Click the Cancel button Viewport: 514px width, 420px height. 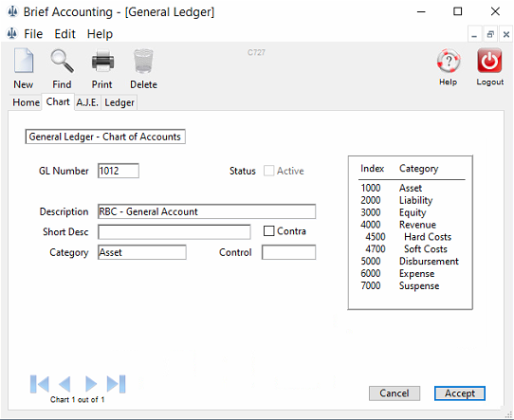tap(395, 393)
